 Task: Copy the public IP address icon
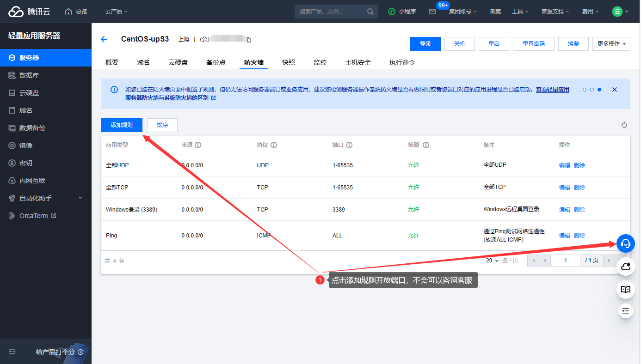pos(248,40)
